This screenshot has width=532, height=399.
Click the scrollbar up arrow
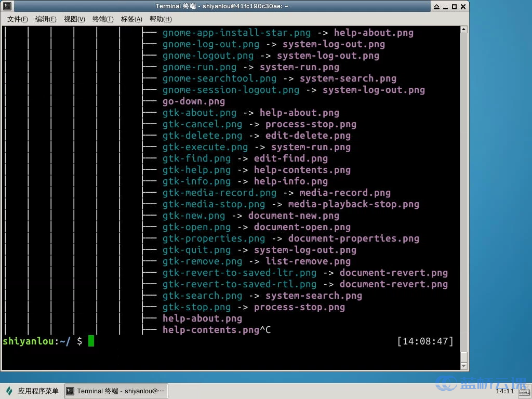(464, 30)
